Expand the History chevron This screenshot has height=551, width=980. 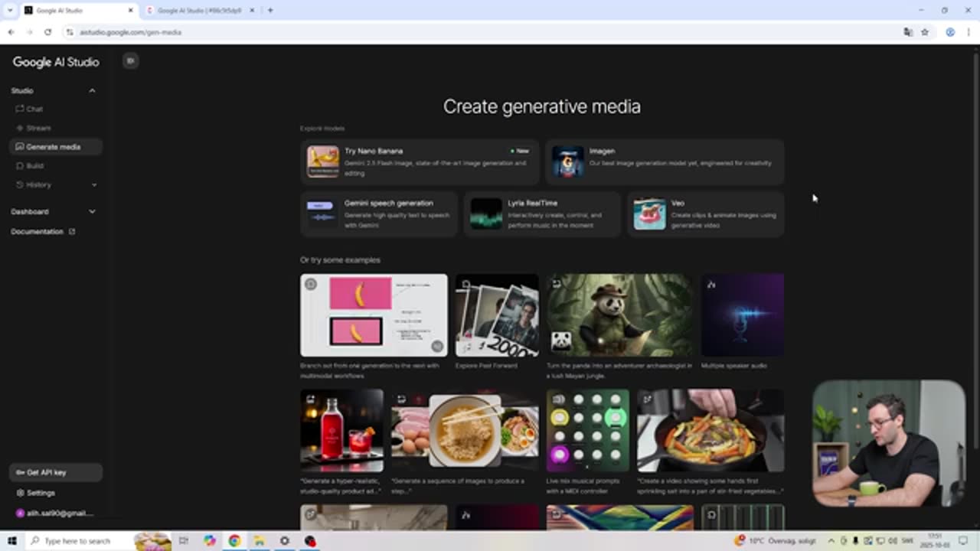[94, 184]
